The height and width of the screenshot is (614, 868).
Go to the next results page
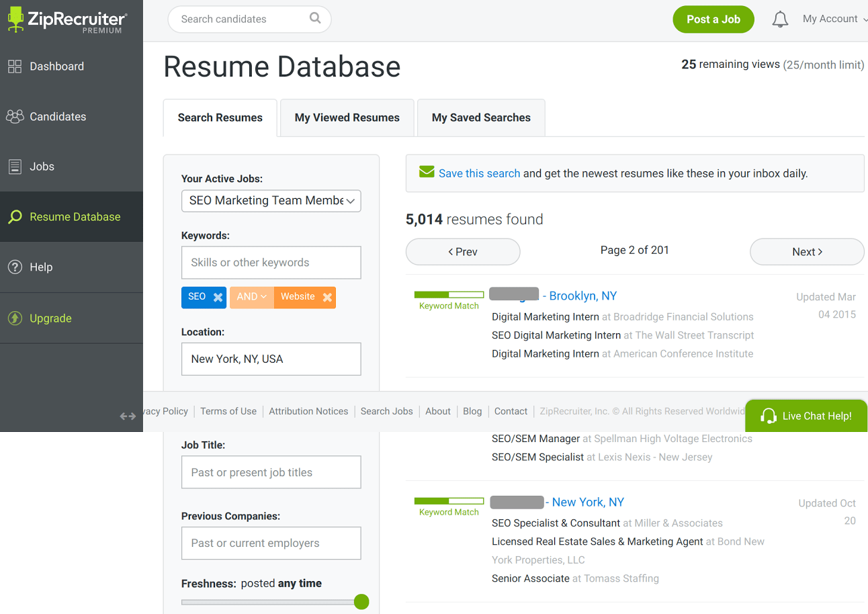coord(807,252)
